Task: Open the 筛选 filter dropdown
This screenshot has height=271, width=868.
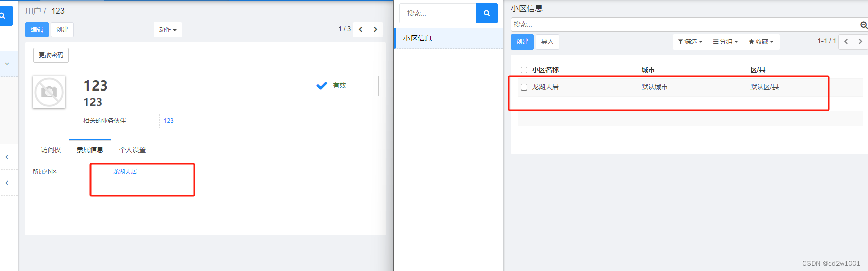Action: [690, 42]
